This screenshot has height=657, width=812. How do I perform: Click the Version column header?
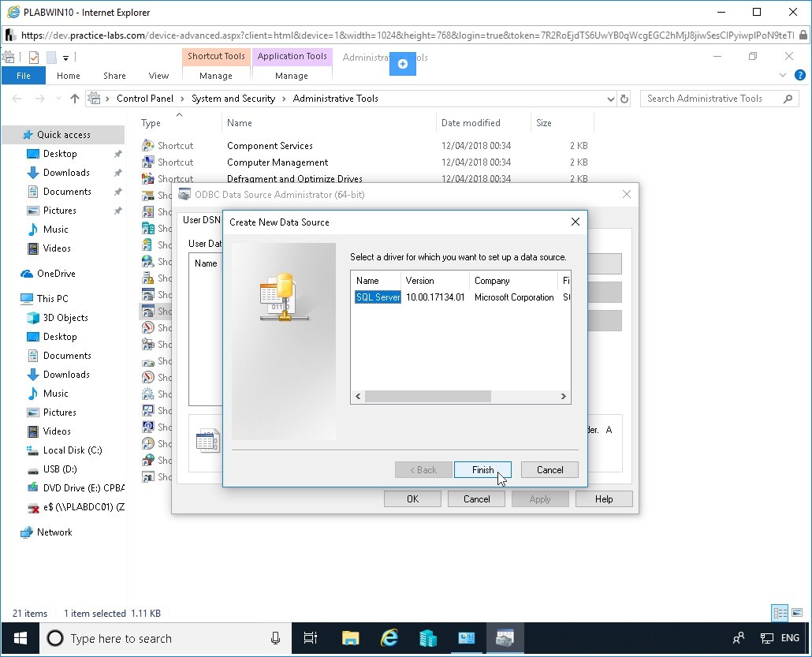(x=434, y=281)
